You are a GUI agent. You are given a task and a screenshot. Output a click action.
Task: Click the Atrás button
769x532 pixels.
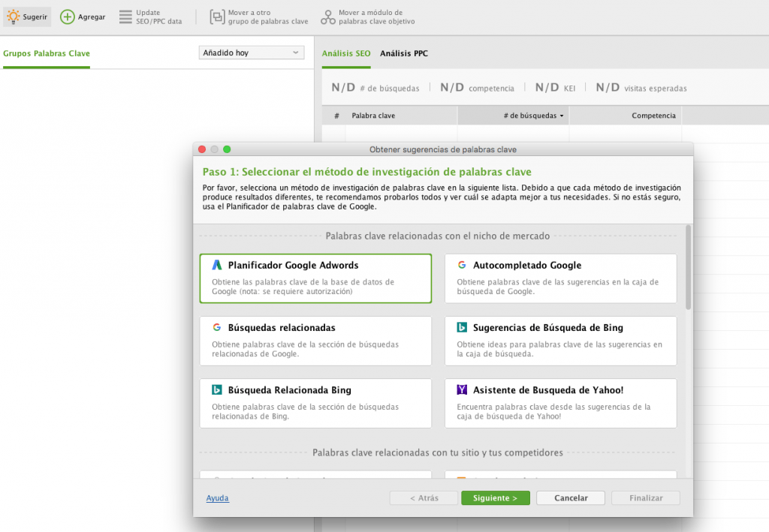(424, 497)
